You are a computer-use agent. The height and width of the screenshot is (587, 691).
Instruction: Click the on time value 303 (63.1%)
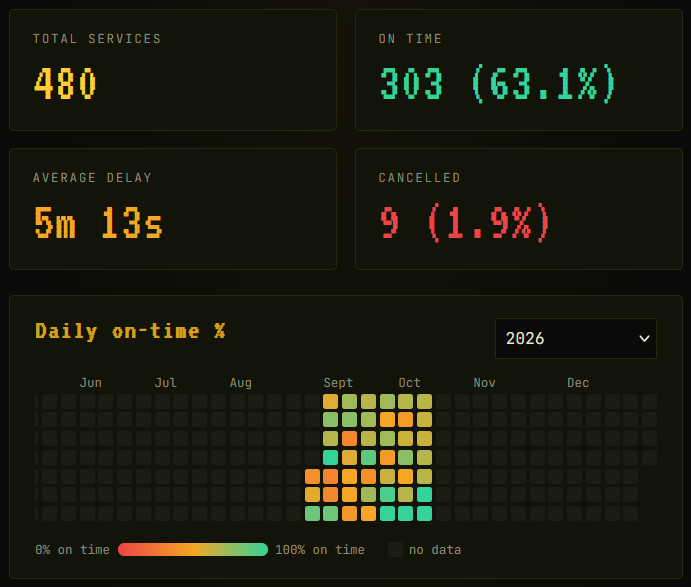[498, 84]
